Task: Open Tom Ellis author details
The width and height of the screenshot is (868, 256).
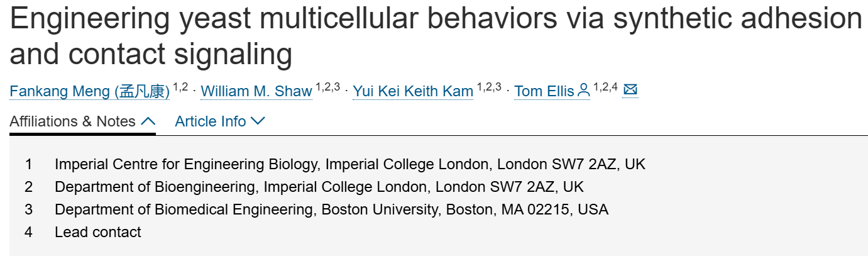Action: tap(544, 92)
